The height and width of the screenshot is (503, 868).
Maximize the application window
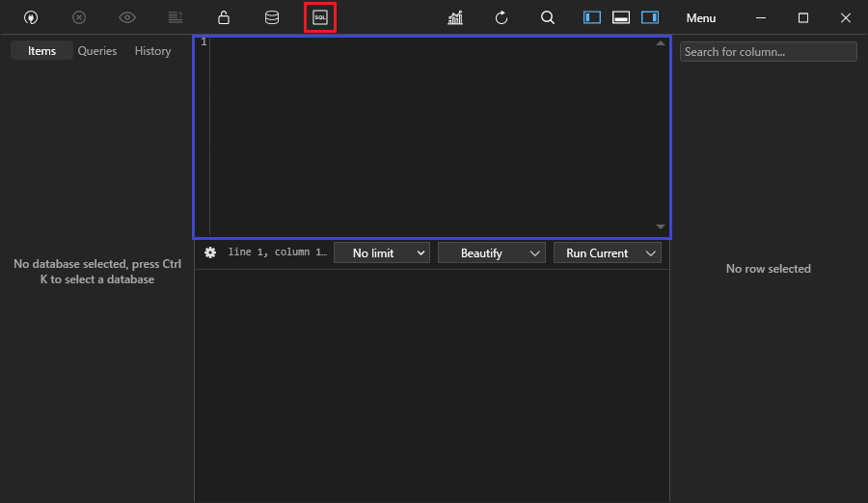click(x=803, y=17)
